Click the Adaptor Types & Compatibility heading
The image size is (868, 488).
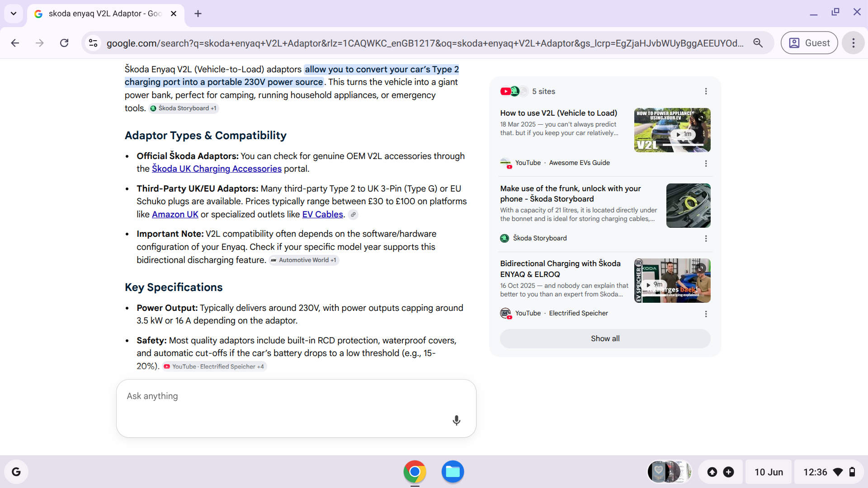[x=206, y=136]
